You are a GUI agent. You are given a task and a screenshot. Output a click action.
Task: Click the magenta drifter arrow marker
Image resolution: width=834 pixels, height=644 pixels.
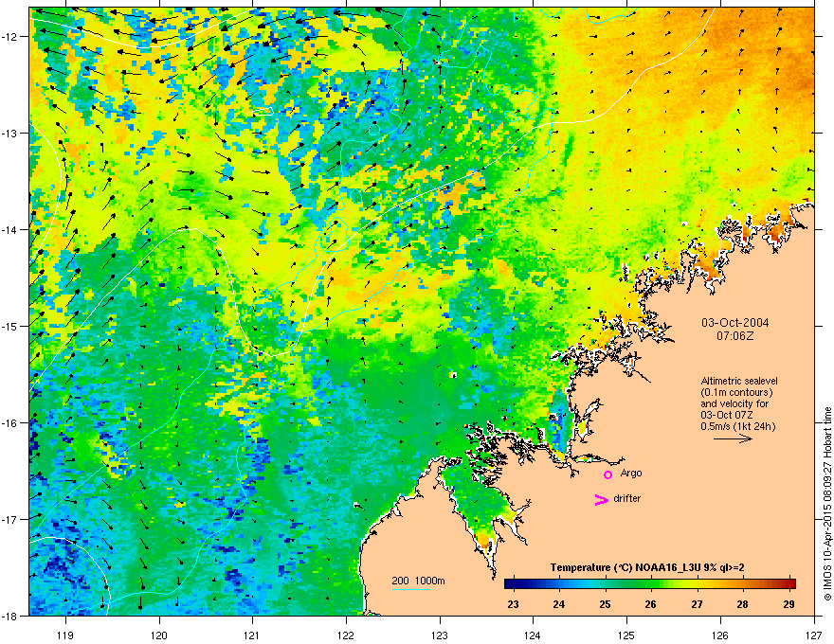[602, 499]
